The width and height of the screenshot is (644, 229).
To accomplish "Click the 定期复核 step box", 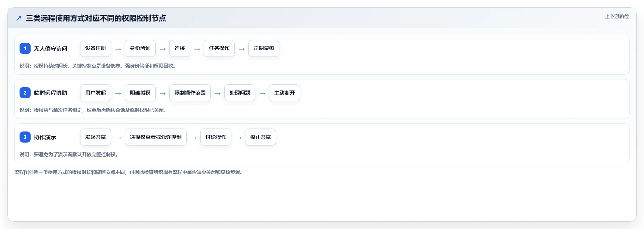I will (264, 48).
